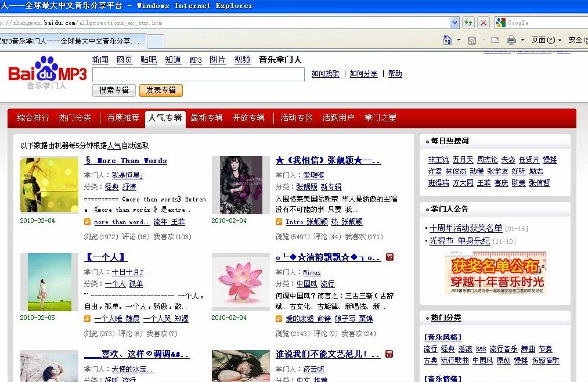The height and width of the screenshot is (382, 588).
Task: Click the RSS feeds toolbar icon
Action: coord(472,40)
